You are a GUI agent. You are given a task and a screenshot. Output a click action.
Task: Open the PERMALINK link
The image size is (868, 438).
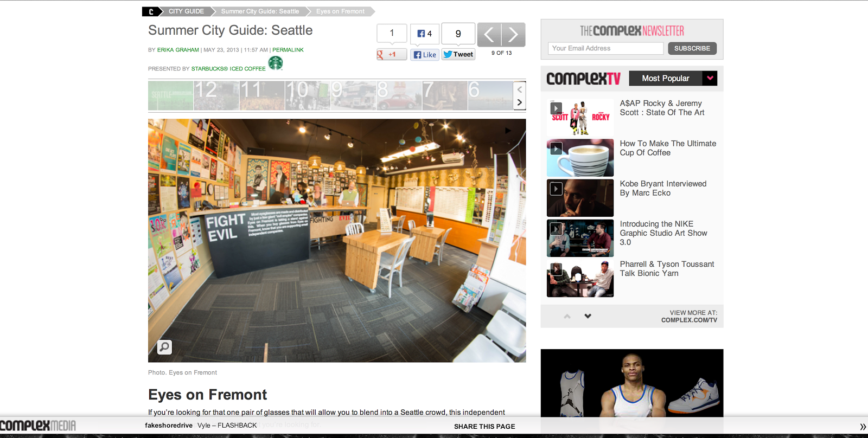pyautogui.click(x=288, y=50)
